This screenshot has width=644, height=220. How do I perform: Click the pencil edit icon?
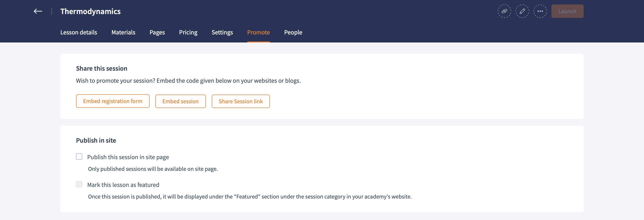[x=522, y=11]
